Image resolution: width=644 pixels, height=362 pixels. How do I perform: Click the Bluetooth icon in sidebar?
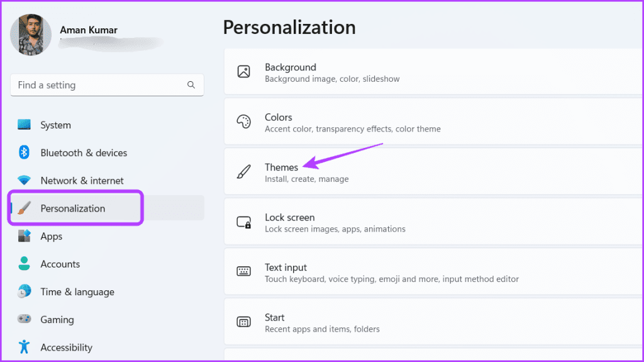pos(24,152)
